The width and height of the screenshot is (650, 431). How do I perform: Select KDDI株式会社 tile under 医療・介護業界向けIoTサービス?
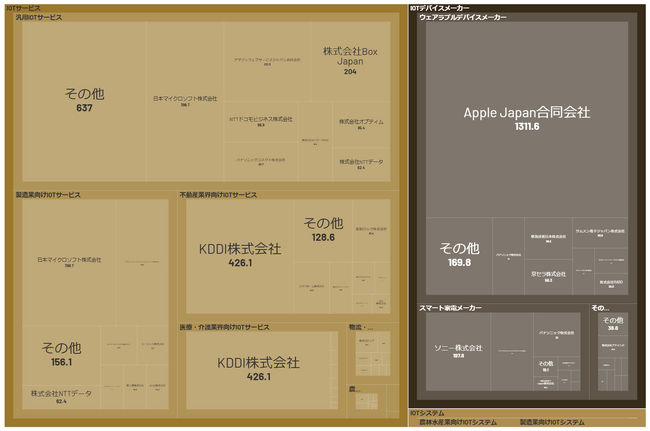(258, 368)
